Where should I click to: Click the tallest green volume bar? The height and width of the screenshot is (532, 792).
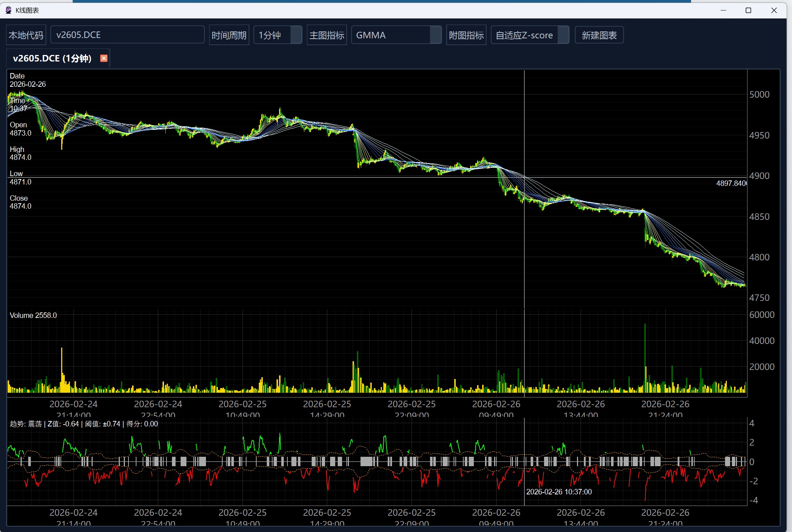click(645, 347)
